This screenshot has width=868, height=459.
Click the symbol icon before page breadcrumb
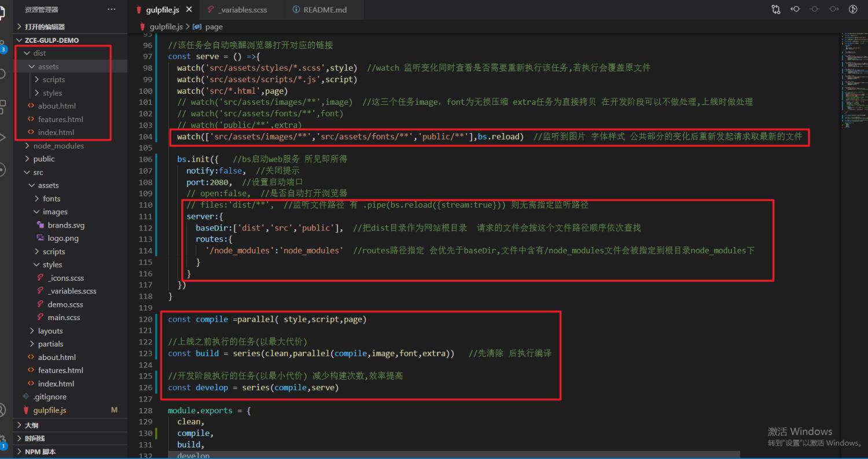click(x=197, y=27)
